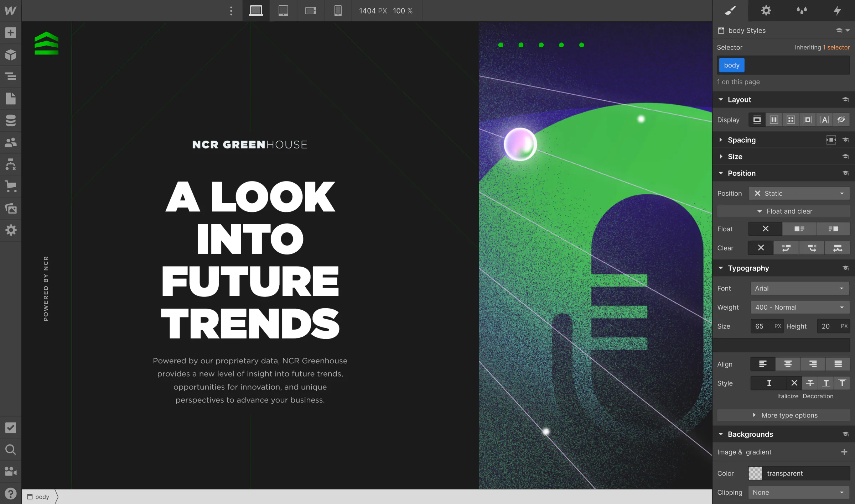Set display to flex

774,120
